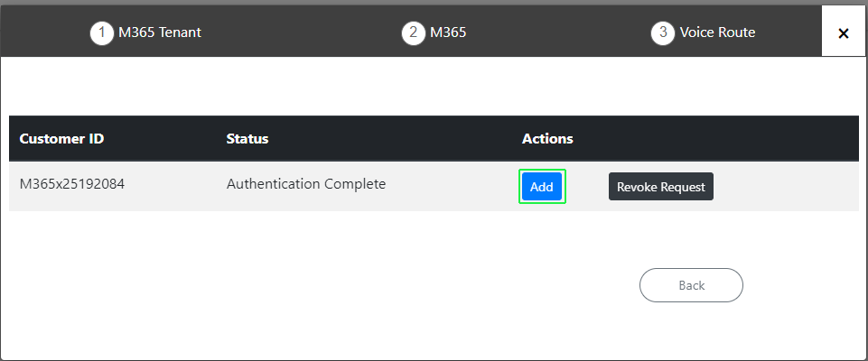The height and width of the screenshot is (361, 868).
Task: Add the authenticated M365 tenant
Action: 542,186
